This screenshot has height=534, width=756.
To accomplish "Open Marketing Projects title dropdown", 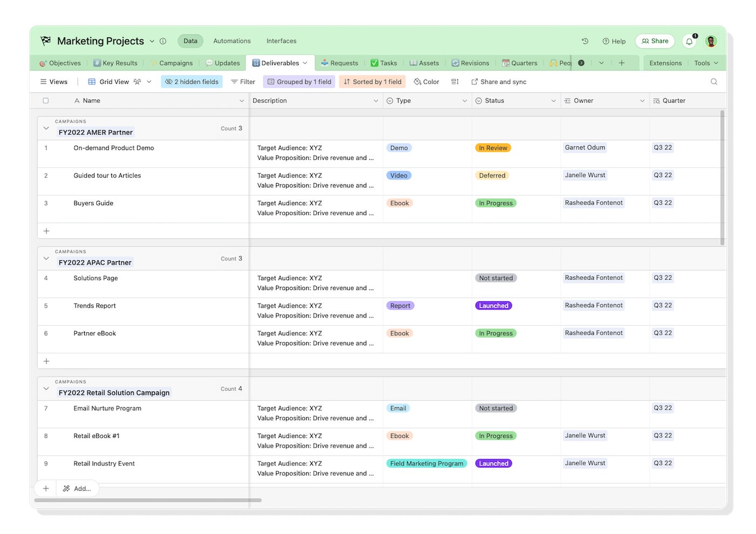I will click(152, 41).
